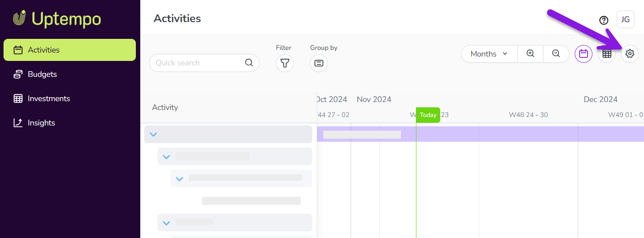
Task: Click the Investments table icon
Action: point(18,98)
